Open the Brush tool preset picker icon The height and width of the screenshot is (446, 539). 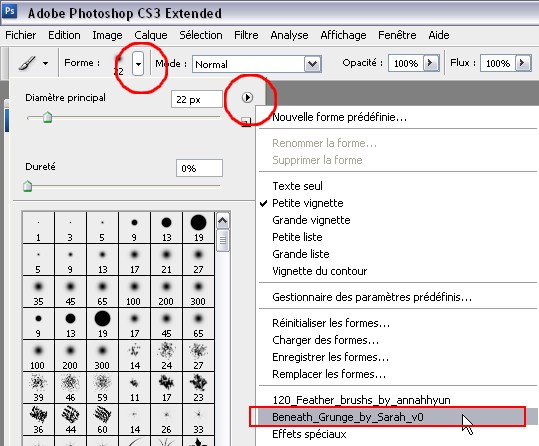[x=33, y=63]
